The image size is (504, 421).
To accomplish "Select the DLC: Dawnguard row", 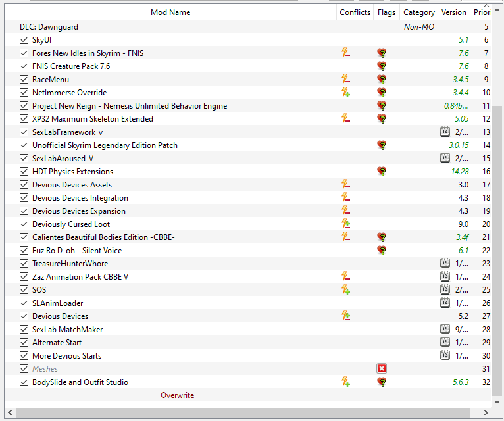I will click(248, 27).
